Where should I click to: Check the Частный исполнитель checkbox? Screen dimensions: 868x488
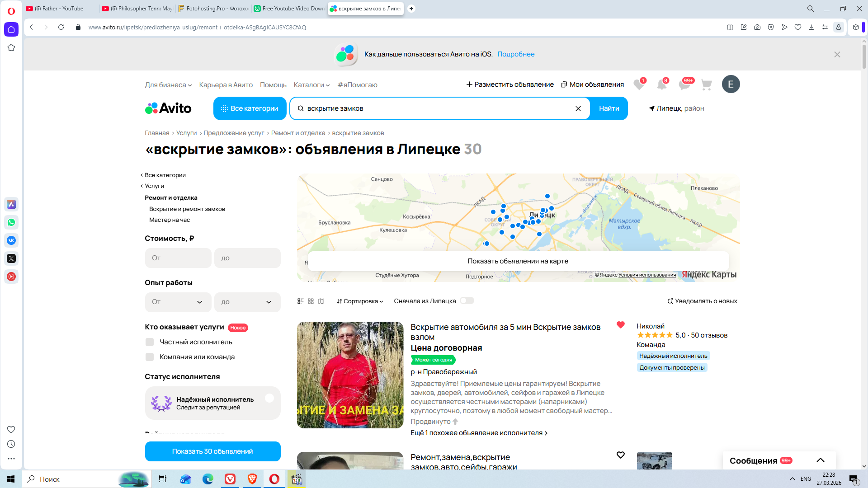pyautogui.click(x=150, y=342)
